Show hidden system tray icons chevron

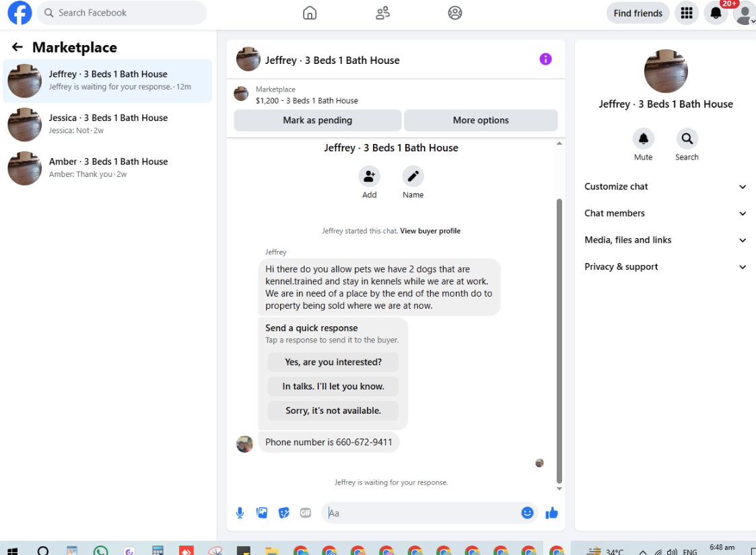point(643,552)
